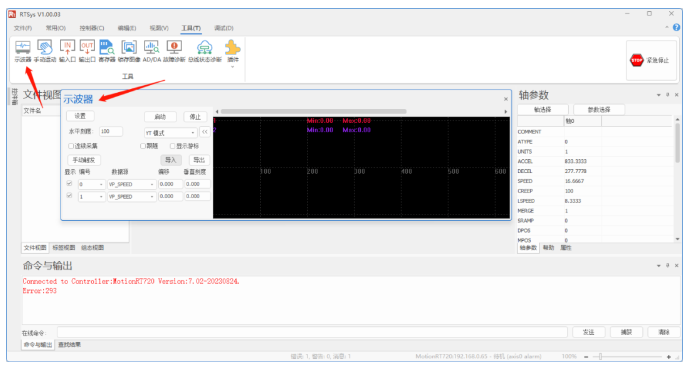Viewport: 692px width, 370px height.
Task: Click the start (启动) button in oscilloscope
Action: [x=160, y=117]
